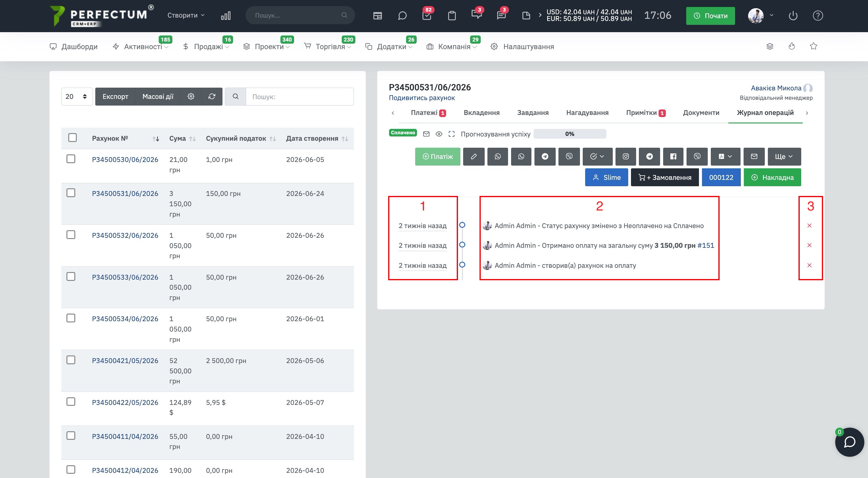868x478 pixels.
Task: Click the Прогнозування успіху 0% progress bar
Action: (x=570, y=134)
